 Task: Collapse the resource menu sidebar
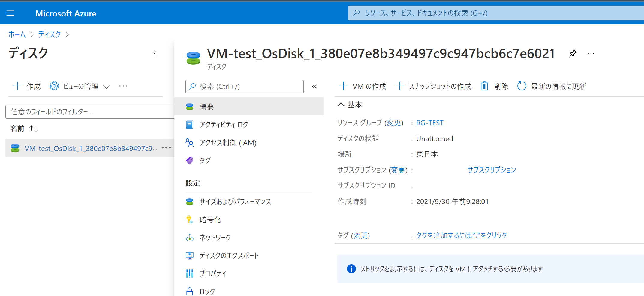314,87
